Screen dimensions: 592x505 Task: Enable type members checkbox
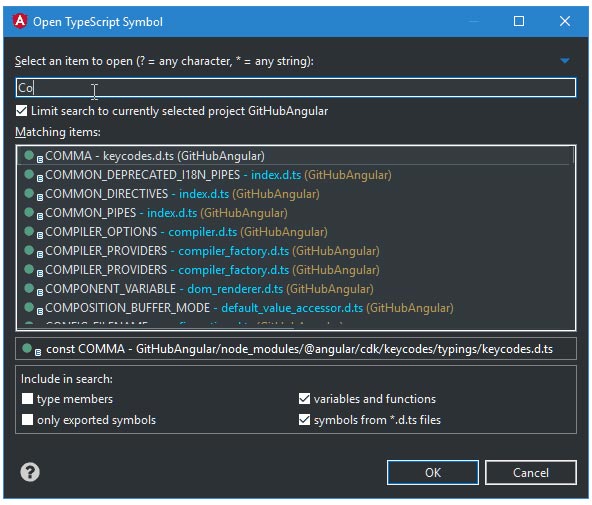(x=28, y=399)
